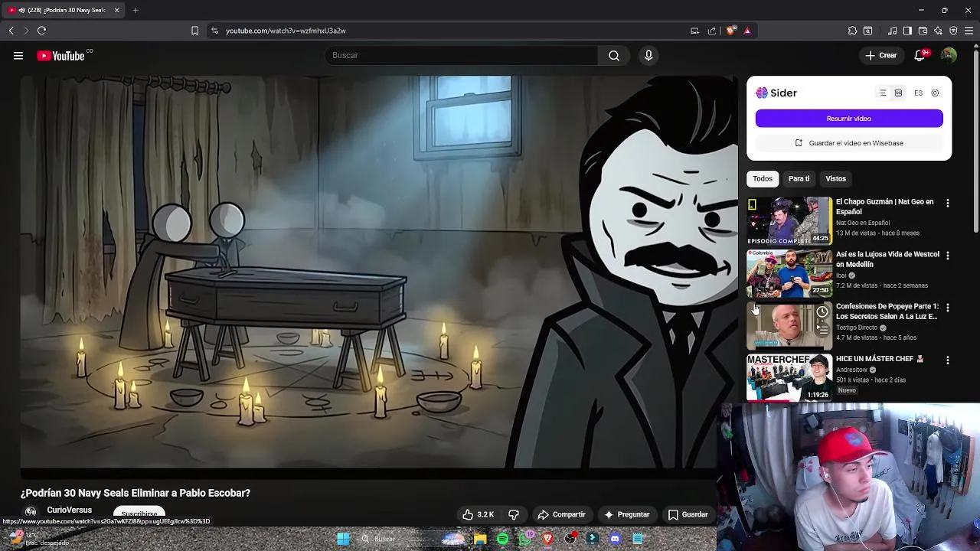Open the browser main menu

[969, 31]
